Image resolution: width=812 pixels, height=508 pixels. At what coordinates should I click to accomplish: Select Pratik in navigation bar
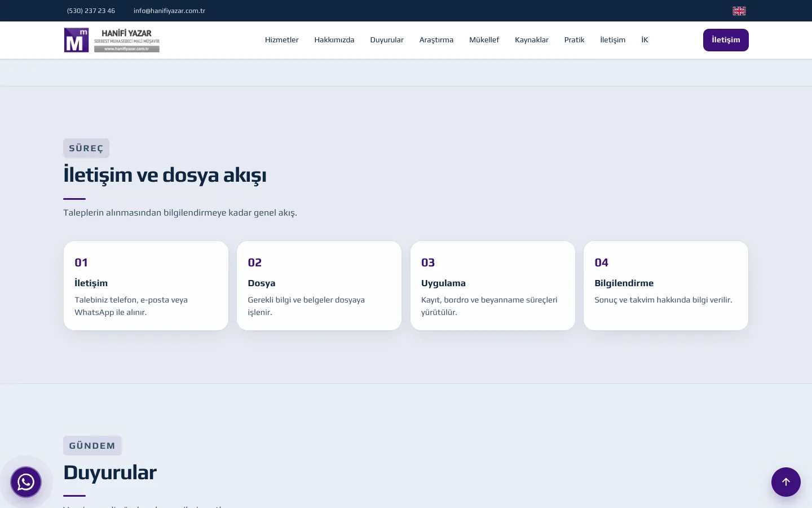[575, 40]
